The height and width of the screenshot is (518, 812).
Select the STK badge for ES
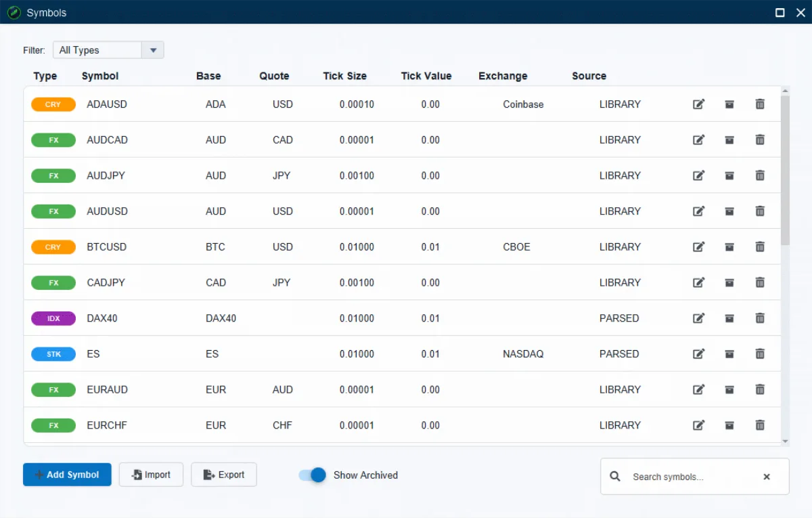[x=53, y=354]
